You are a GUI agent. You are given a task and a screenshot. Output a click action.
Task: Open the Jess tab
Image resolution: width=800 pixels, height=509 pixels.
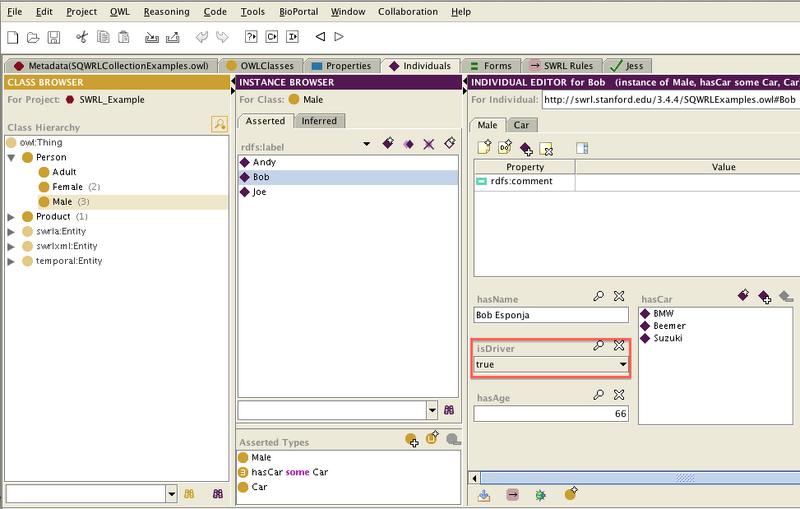[x=628, y=66]
